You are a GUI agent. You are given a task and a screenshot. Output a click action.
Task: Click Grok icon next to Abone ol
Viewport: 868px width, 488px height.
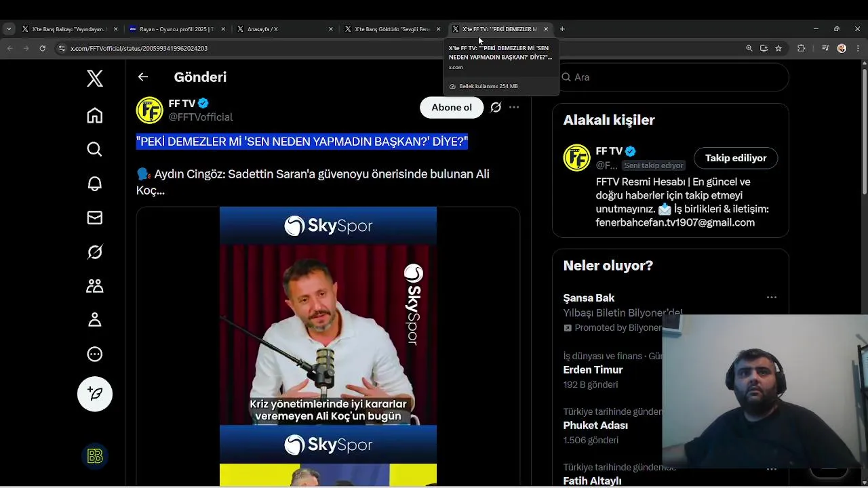496,107
